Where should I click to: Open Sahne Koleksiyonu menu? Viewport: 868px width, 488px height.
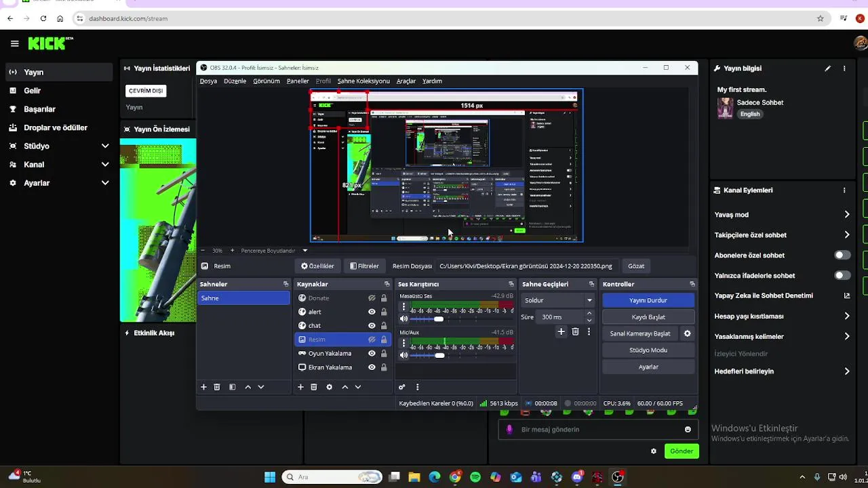363,81
